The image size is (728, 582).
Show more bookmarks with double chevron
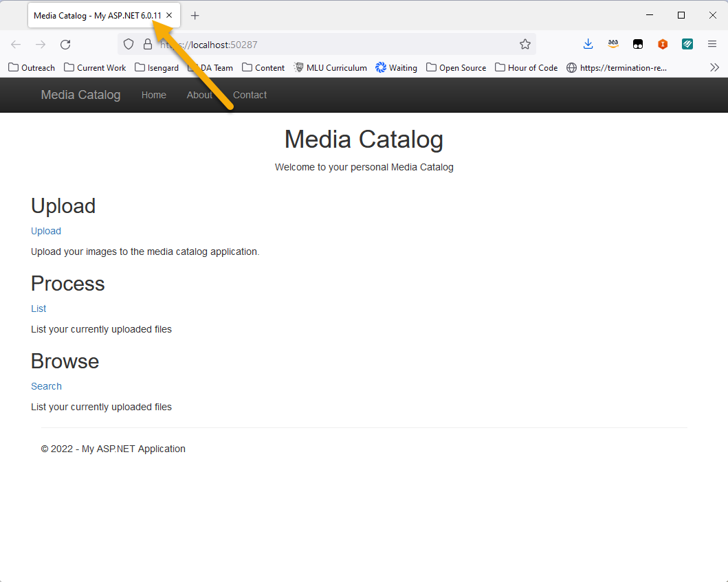(x=714, y=68)
